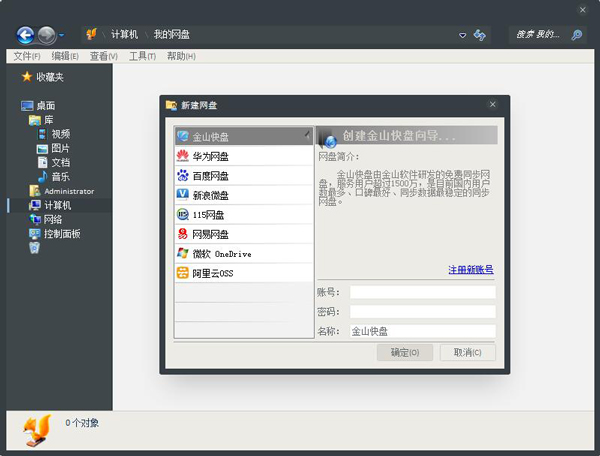600x456 pixels.
Task: Select Administrator folder in the sidebar
Action: pos(69,191)
